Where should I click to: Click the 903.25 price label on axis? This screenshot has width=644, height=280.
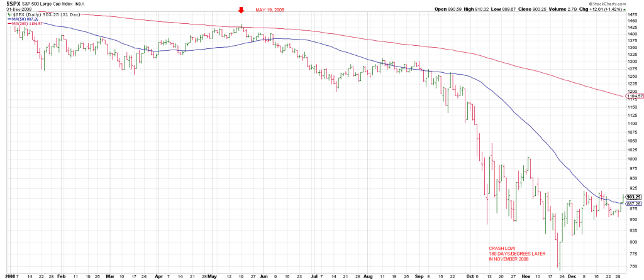point(633,197)
